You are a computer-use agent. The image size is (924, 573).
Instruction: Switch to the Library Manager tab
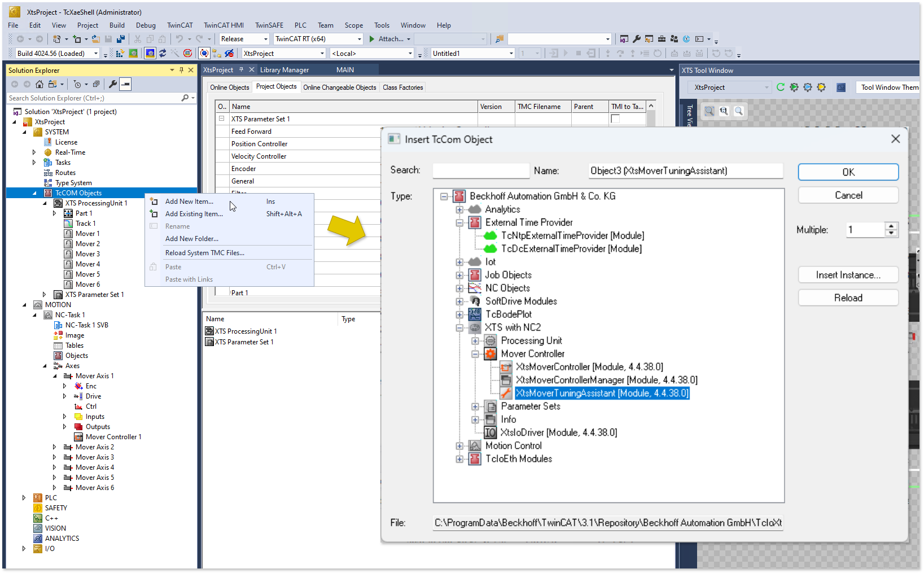[284, 70]
